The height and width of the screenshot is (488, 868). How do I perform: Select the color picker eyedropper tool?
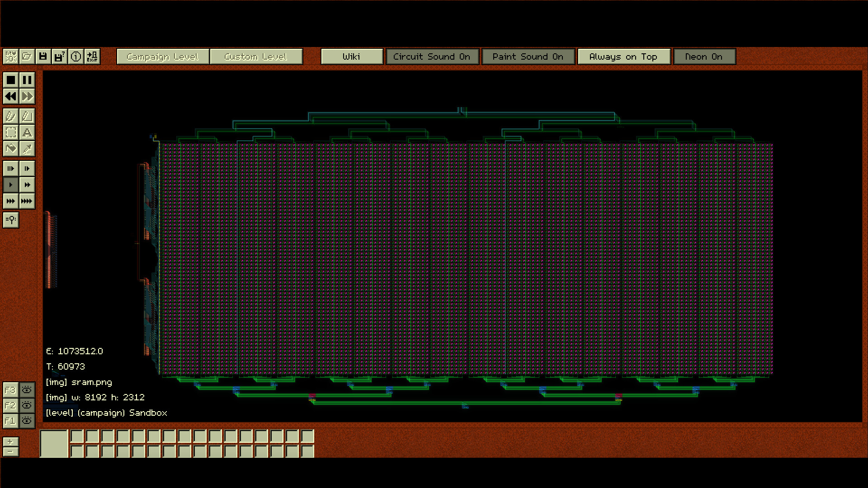(x=27, y=149)
